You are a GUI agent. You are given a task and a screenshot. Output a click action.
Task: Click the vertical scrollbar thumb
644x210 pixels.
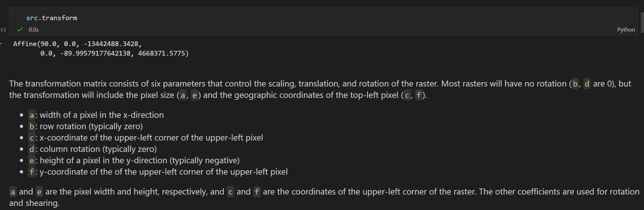pyautogui.click(x=642, y=22)
